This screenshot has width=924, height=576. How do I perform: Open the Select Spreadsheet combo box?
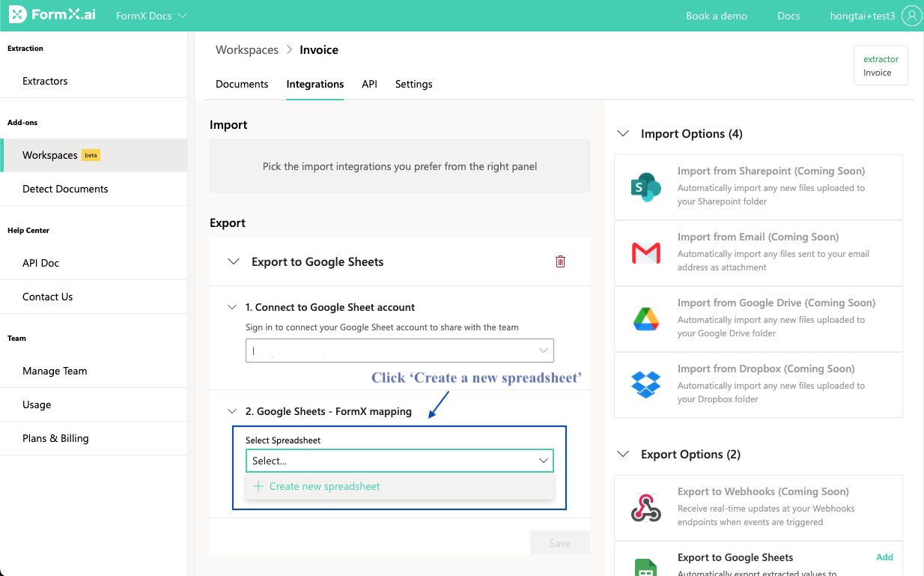400,461
